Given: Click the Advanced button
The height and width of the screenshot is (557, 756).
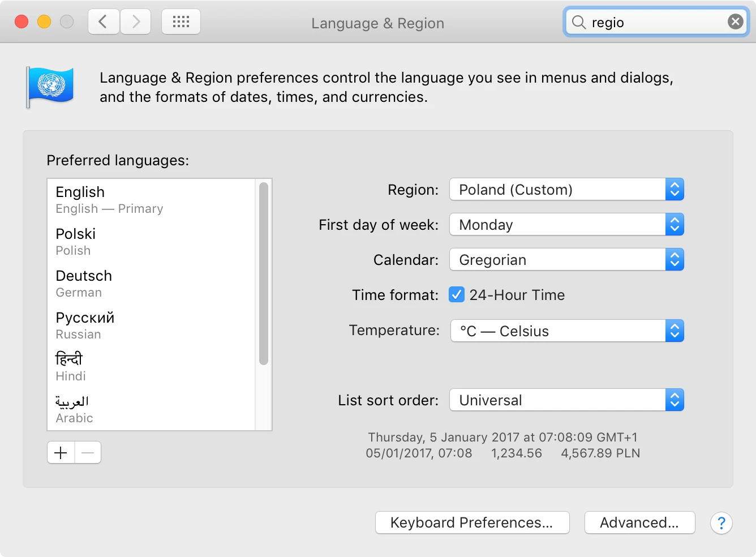Looking at the screenshot, I should (639, 522).
